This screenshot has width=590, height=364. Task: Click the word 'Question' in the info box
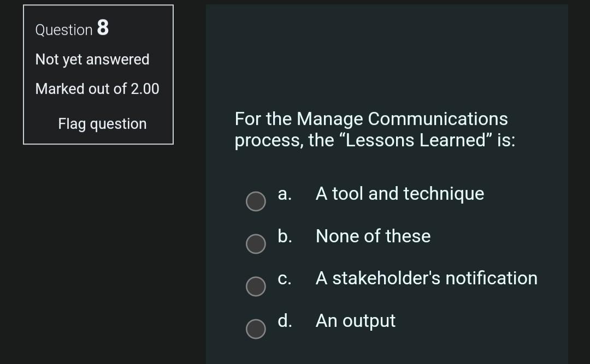pyautogui.click(x=64, y=30)
